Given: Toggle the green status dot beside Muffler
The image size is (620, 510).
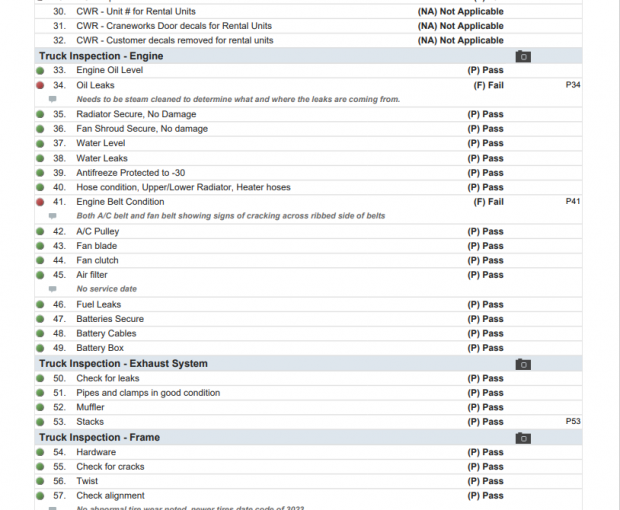Looking at the screenshot, I should [x=40, y=408].
